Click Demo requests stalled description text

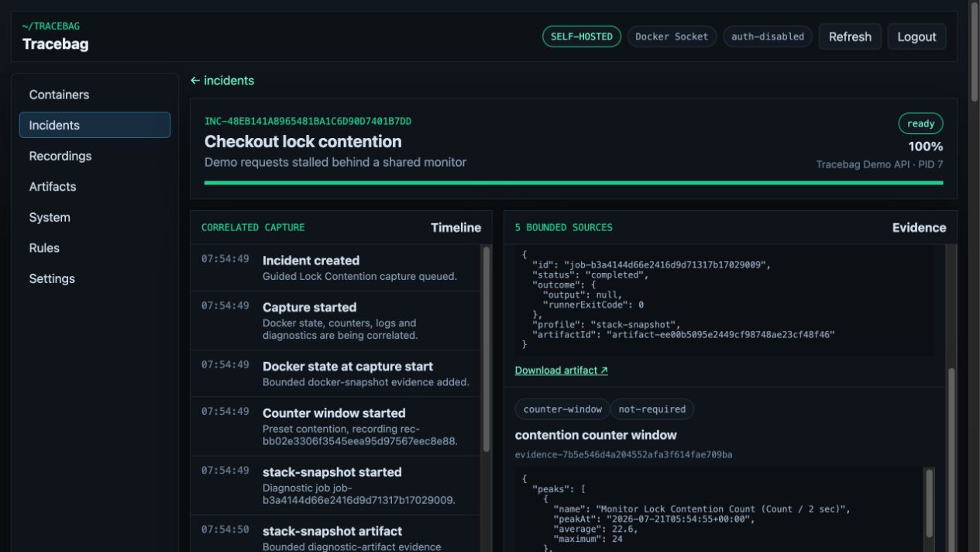point(335,162)
